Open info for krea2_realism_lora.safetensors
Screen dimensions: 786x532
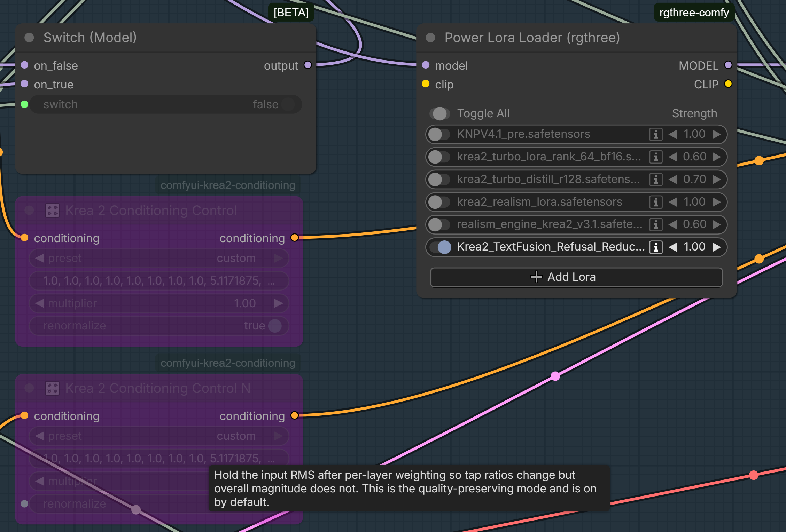[x=655, y=202]
